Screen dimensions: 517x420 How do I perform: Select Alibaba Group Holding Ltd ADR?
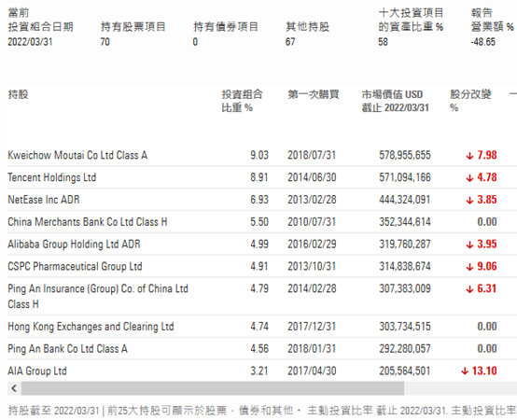pos(74,244)
